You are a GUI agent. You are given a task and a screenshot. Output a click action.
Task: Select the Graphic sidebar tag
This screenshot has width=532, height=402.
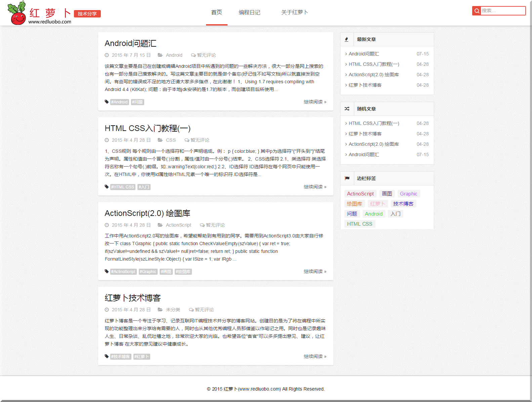(x=409, y=194)
